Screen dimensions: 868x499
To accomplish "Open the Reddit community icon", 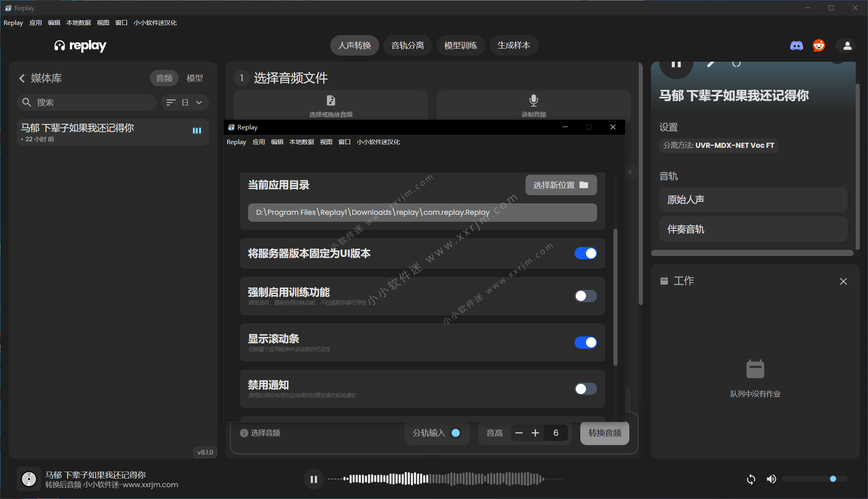I will click(819, 46).
